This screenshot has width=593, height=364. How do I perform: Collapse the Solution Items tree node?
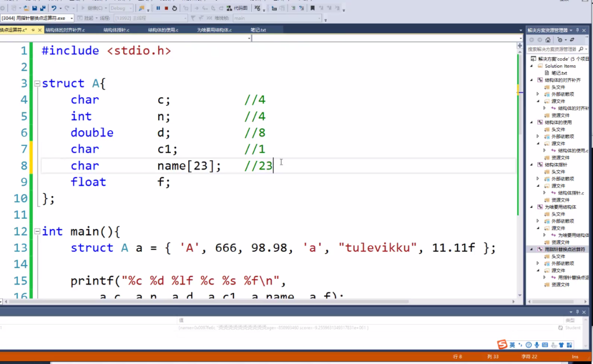(x=532, y=66)
